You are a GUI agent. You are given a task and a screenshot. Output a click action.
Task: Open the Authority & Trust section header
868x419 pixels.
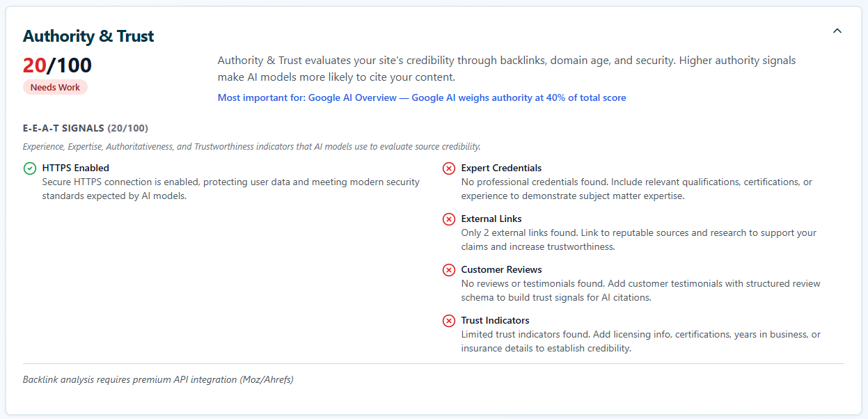pyautogui.click(x=88, y=35)
